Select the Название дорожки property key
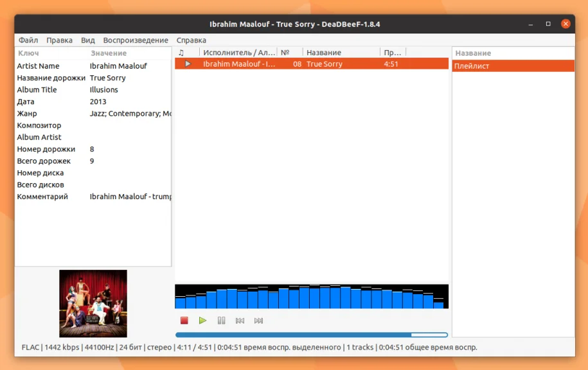The height and width of the screenshot is (370, 588). pos(51,78)
